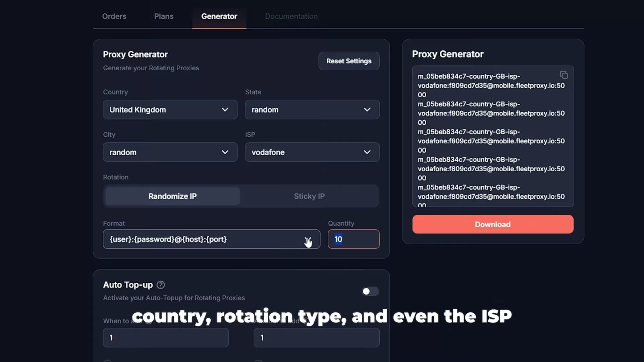The width and height of the screenshot is (644, 362).
Task: Copy generated proxies with copy icon
Action: coord(563,75)
